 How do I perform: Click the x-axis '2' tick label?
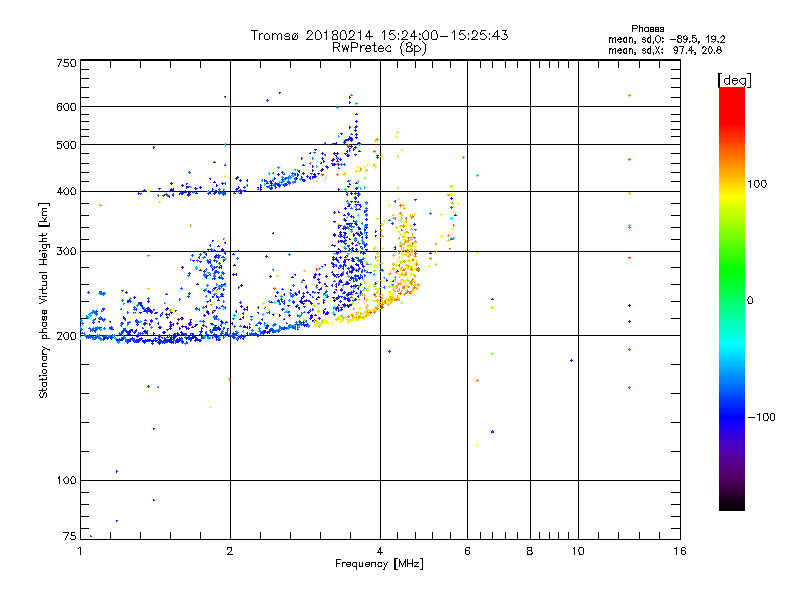coord(230,551)
